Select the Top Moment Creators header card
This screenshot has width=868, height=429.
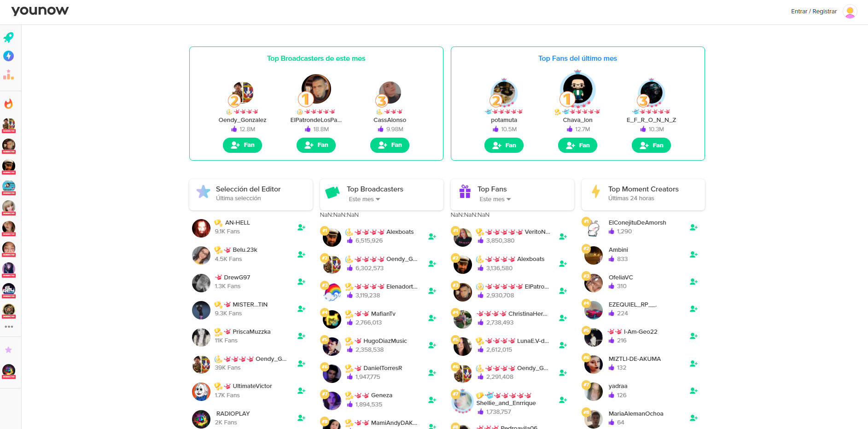(x=643, y=194)
